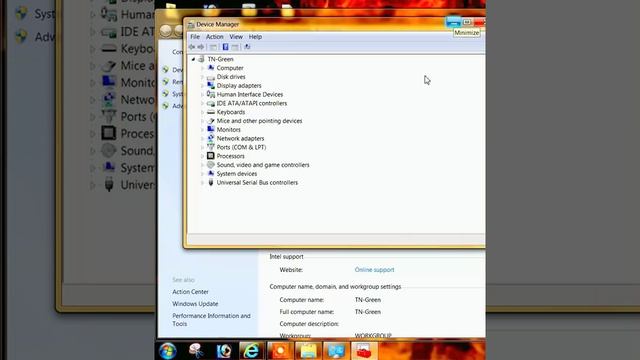Open Performance Information and Tools link
The height and width of the screenshot is (360, 640).
211,320
